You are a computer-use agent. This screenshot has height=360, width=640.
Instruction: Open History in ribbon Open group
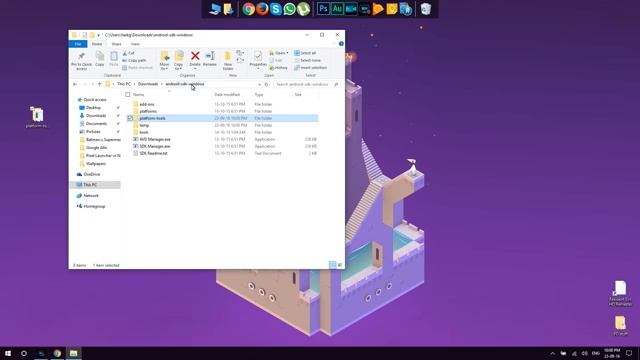pyautogui.click(x=278, y=68)
